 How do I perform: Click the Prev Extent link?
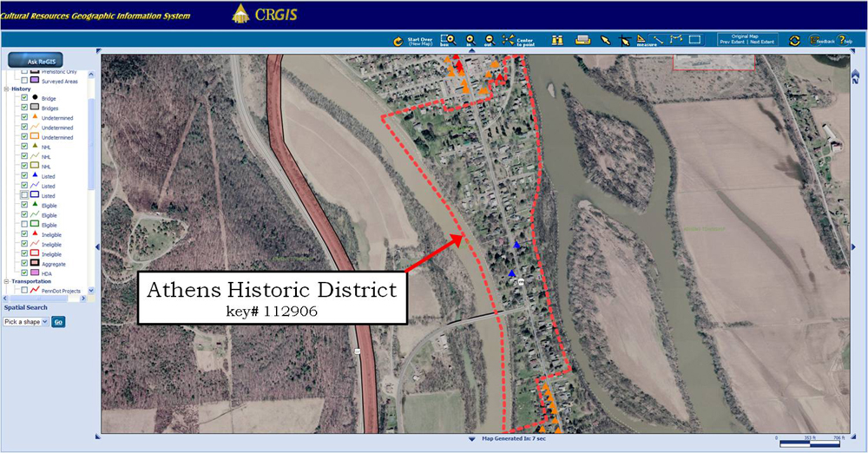point(731,42)
